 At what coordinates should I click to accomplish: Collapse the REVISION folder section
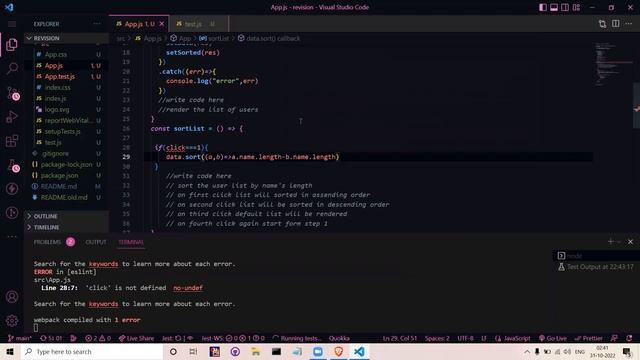pyautogui.click(x=66, y=38)
